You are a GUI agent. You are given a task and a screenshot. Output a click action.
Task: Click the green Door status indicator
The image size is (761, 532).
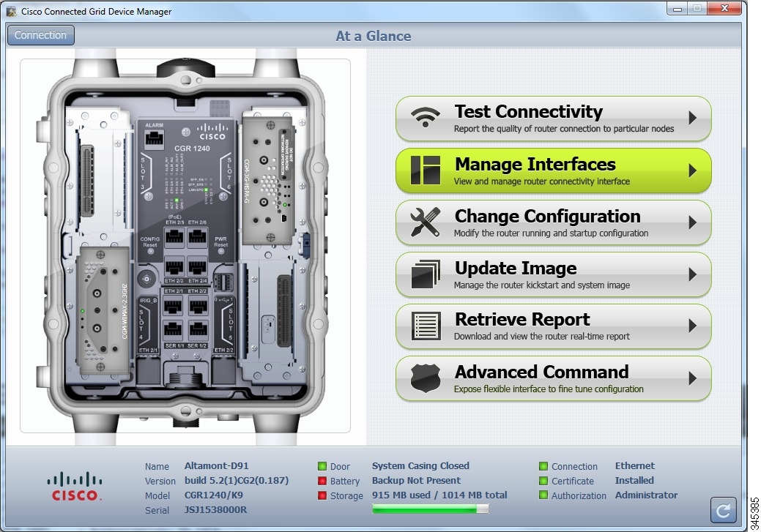[322, 466]
